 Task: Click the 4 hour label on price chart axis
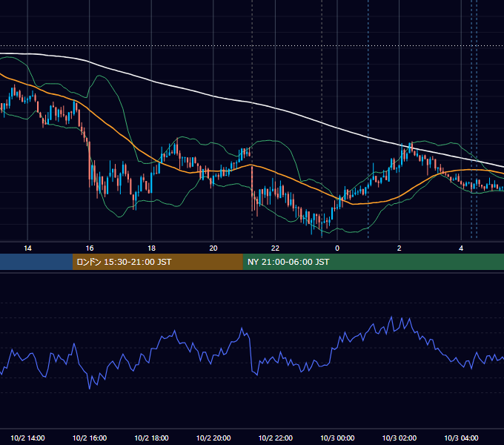point(461,248)
